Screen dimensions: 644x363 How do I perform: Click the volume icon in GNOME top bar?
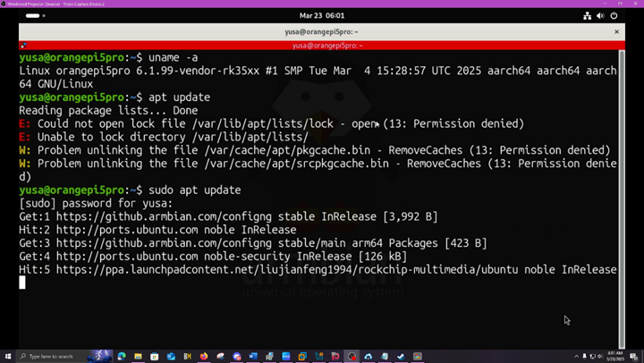click(600, 15)
